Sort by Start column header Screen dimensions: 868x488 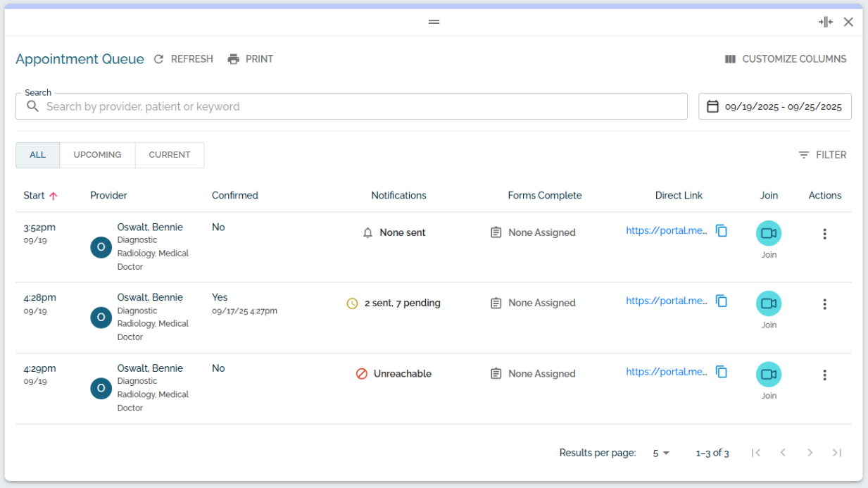tap(34, 196)
